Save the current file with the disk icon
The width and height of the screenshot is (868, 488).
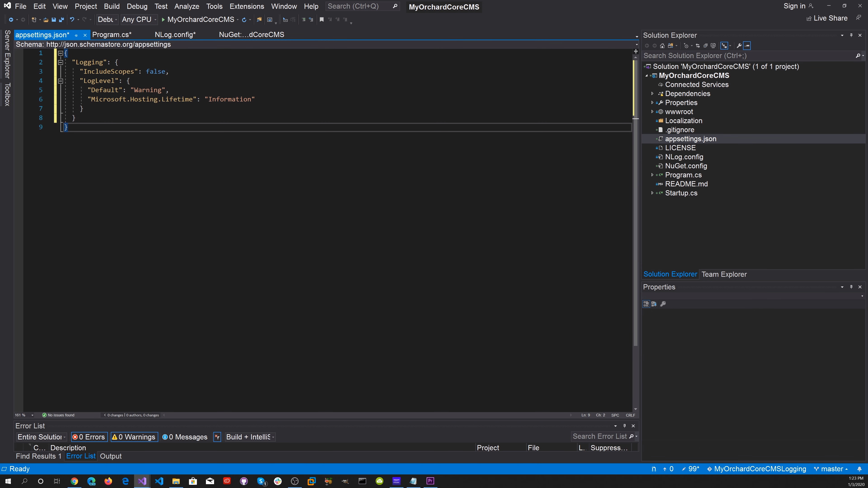54,19
